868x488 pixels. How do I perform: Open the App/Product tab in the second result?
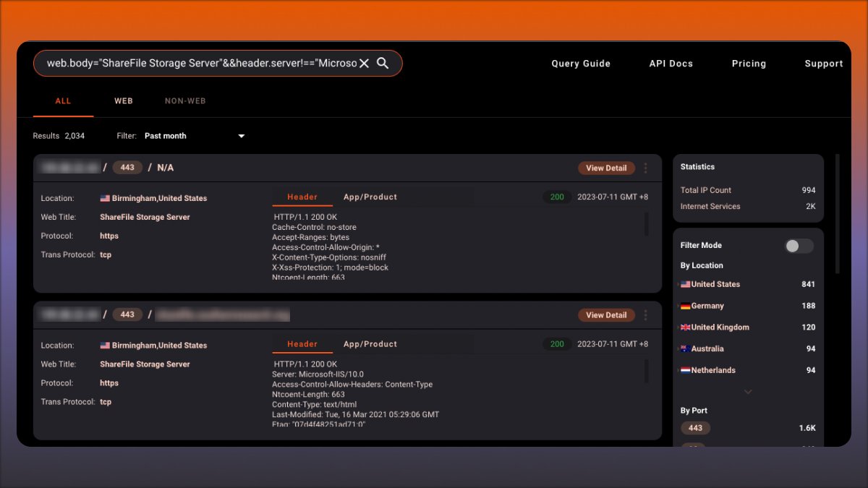point(370,344)
